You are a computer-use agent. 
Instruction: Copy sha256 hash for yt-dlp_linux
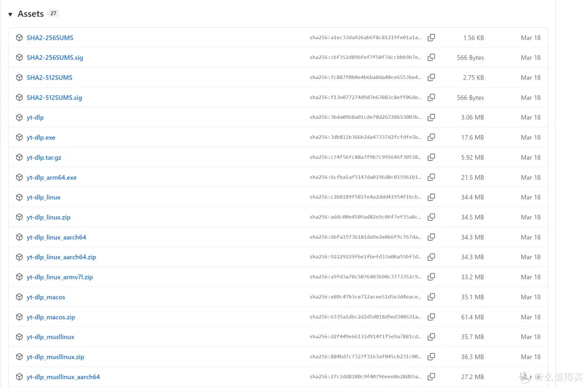point(431,197)
